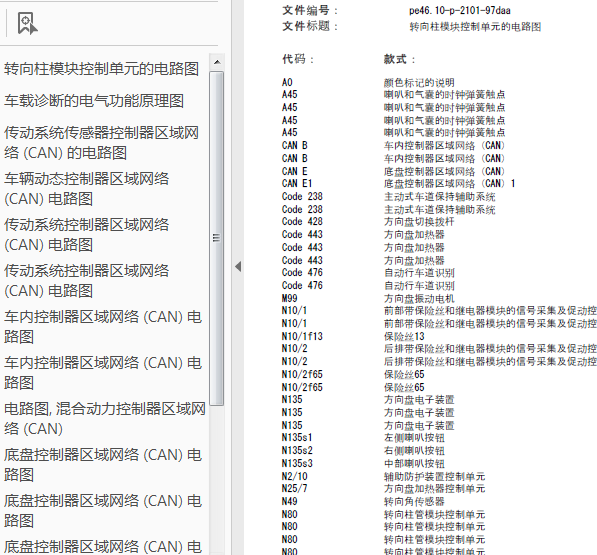Open 车辆动态控制器区域网络 (CAN) 电路图
Screen dimensions: 597x555
(86, 189)
